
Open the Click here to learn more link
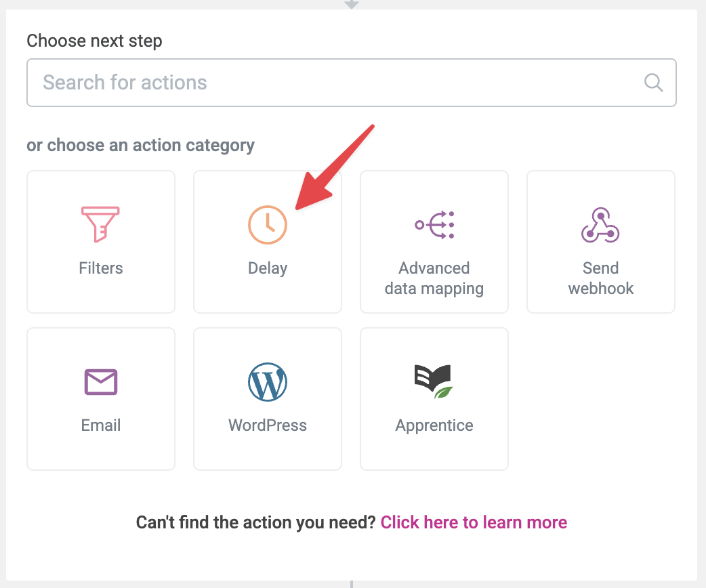[x=474, y=522]
